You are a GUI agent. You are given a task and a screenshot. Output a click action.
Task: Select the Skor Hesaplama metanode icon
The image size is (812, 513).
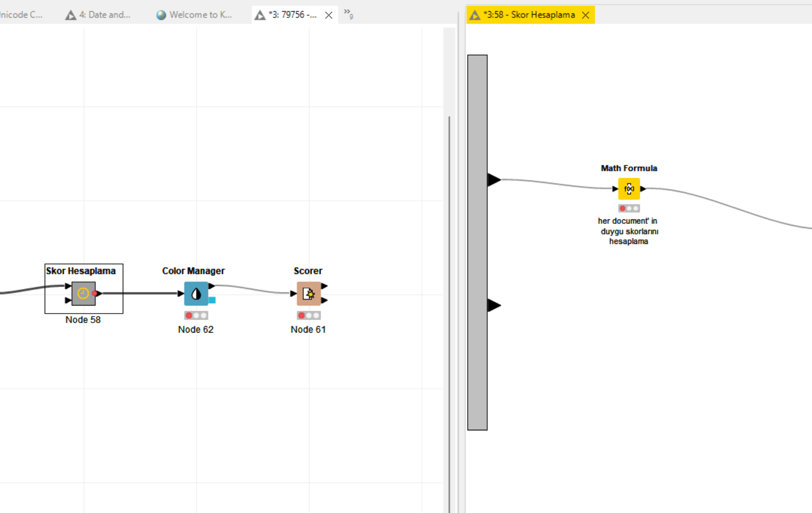(x=83, y=293)
